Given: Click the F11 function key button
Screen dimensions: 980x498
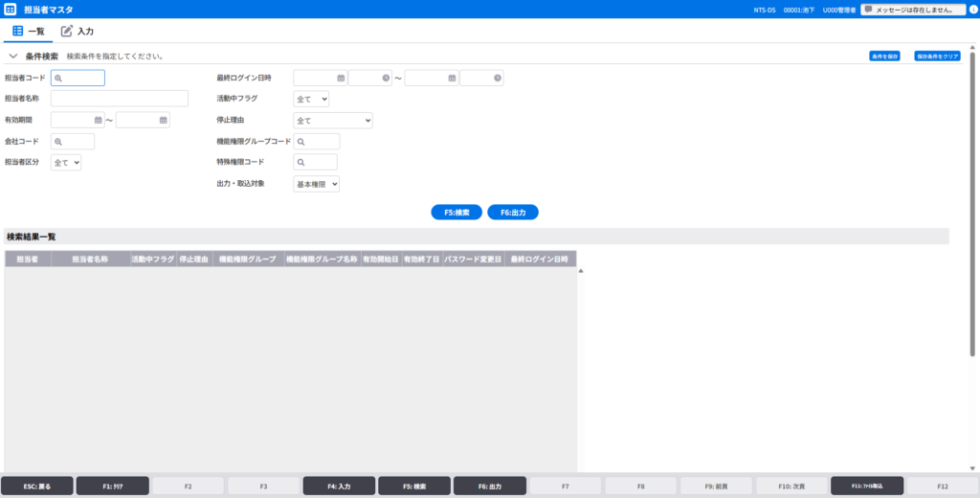Looking at the screenshot, I should pos(867,487).
